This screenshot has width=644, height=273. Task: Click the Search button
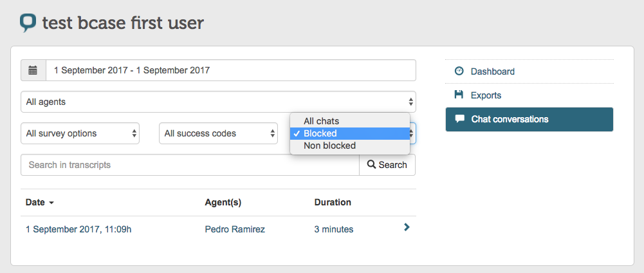pos(387,165)
